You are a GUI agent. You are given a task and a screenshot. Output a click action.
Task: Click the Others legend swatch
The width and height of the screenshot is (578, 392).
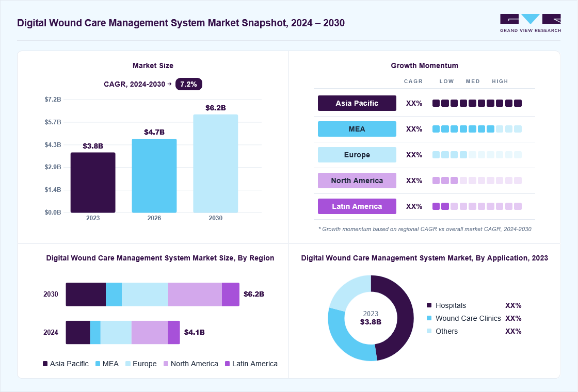coord(429,331)
